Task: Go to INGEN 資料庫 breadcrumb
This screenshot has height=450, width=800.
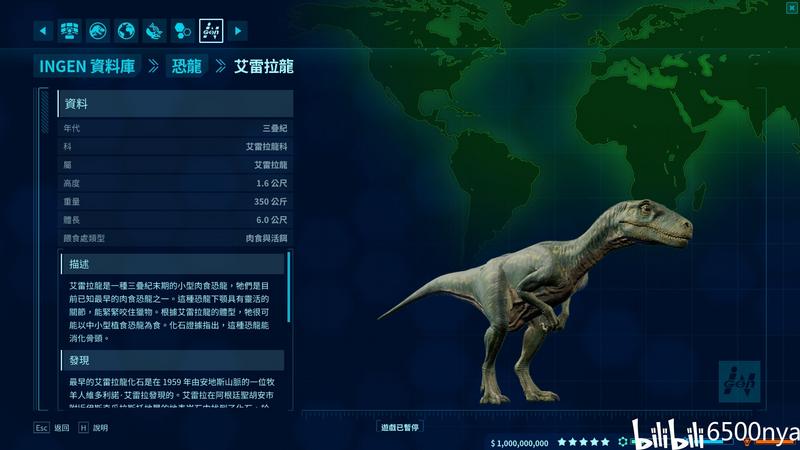Action: 87,66
